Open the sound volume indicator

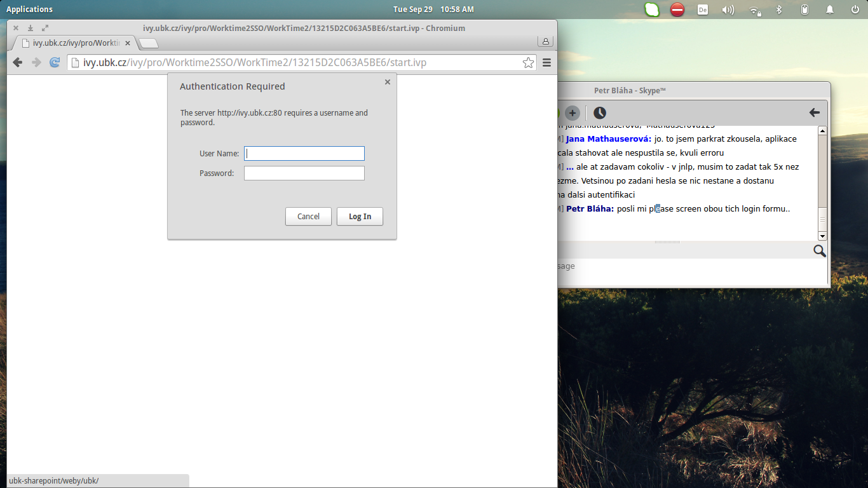click(728, 10)
